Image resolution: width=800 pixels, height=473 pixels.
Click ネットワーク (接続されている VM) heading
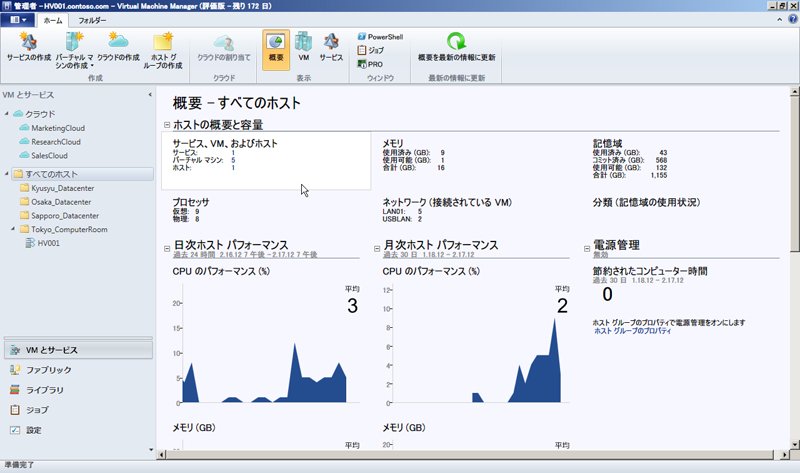point(447,202)
